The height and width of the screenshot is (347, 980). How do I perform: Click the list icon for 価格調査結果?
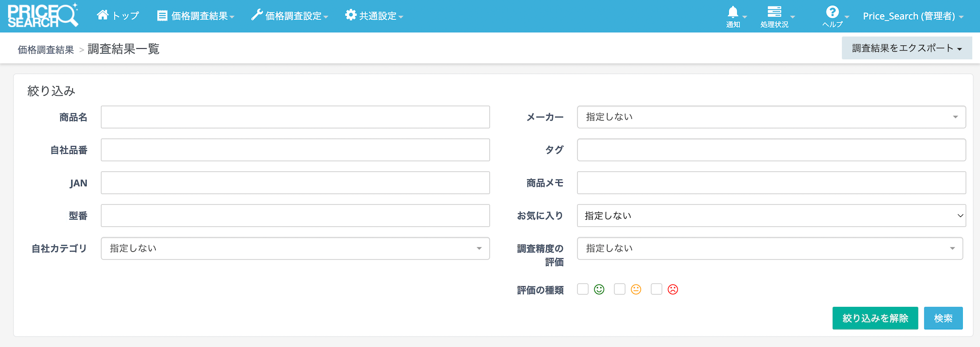pos(162,16)
